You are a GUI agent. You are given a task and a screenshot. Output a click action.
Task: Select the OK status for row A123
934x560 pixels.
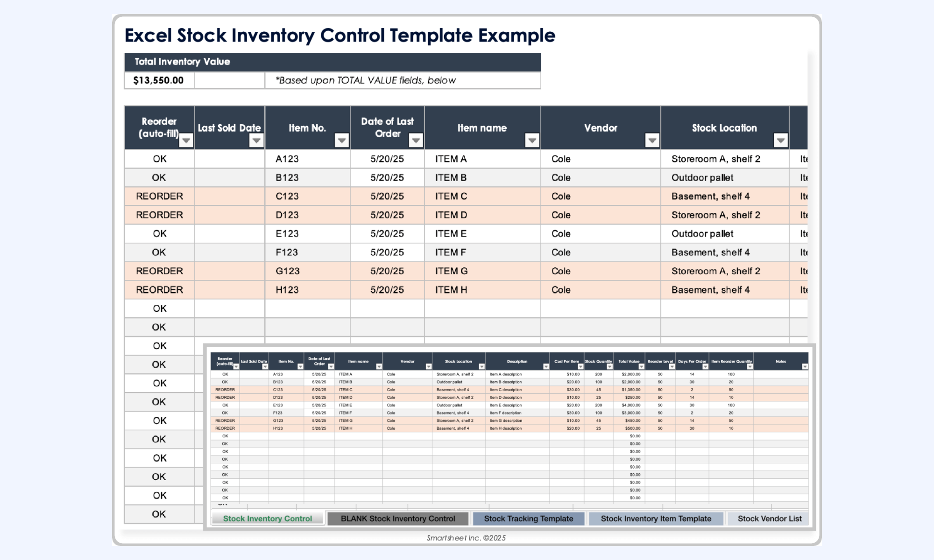click(159, 159)
